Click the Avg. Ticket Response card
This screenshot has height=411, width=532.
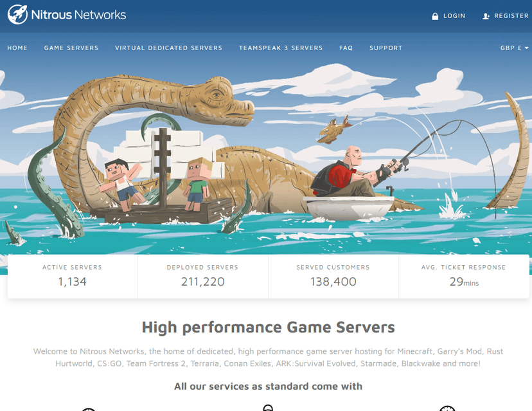463,276
